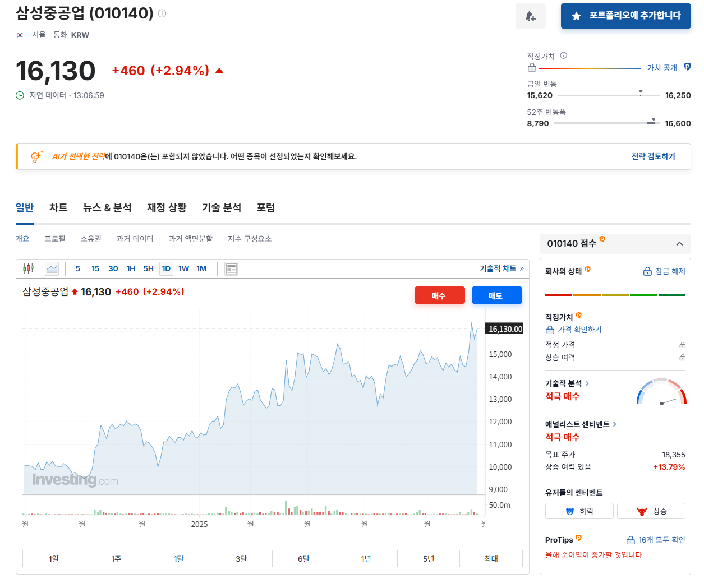Image resolution: width=704 pixels, height=588 pixels.
Task: Set chart range to 최대
Action: click(491, 559)
